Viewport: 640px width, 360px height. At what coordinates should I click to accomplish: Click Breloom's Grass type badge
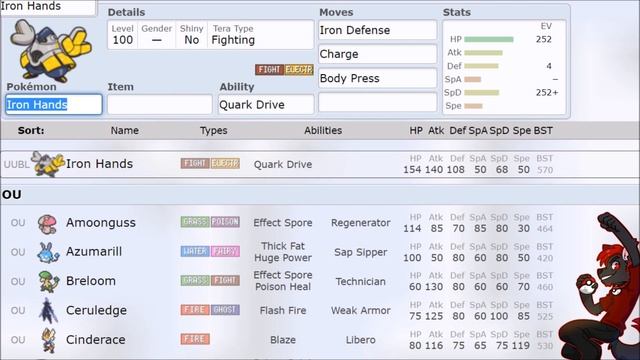pos(195,280)
